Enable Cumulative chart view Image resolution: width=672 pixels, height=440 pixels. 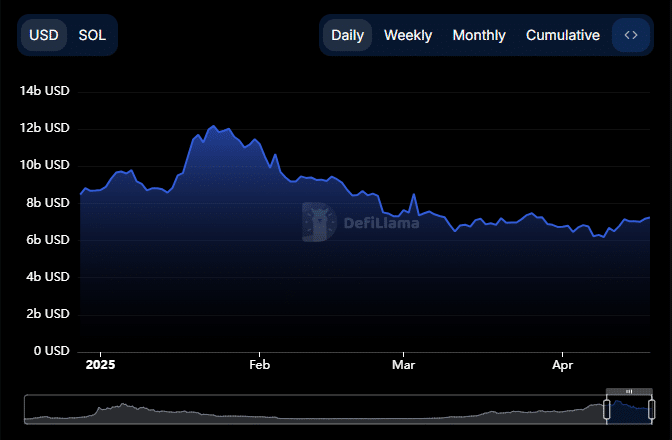[563, 35]
